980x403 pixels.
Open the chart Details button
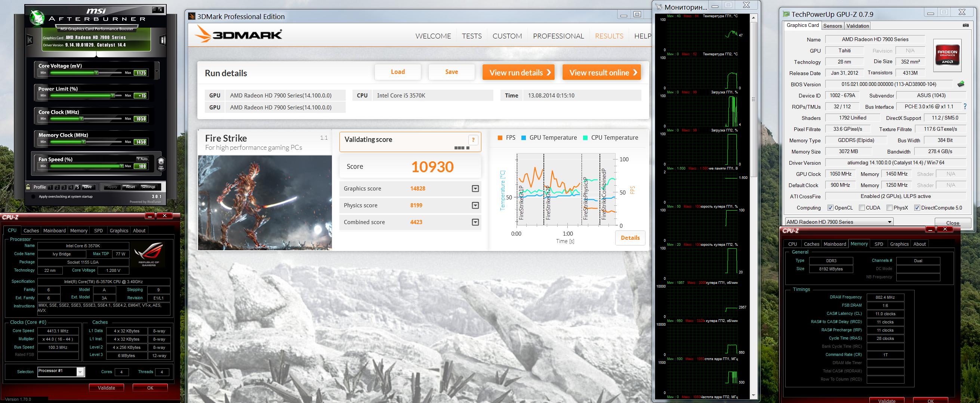pyautogui.click(x=630, y=238)
